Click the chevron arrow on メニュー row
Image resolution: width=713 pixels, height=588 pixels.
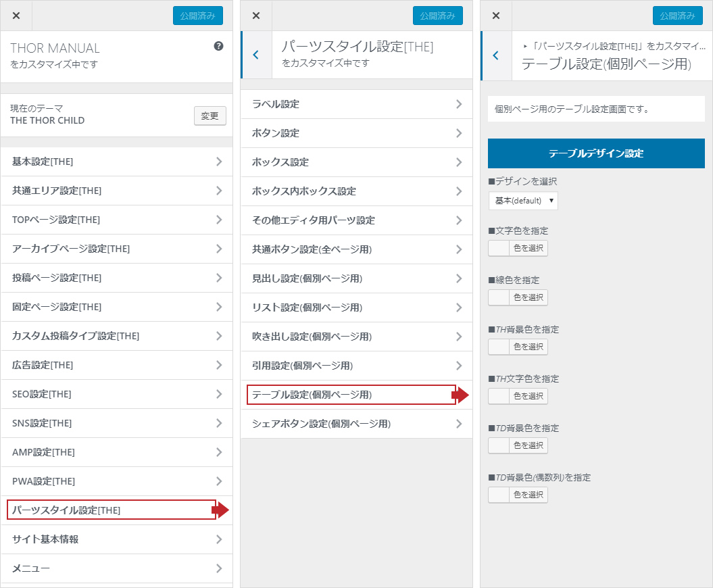pyautogui.click(x=219, y=568)
